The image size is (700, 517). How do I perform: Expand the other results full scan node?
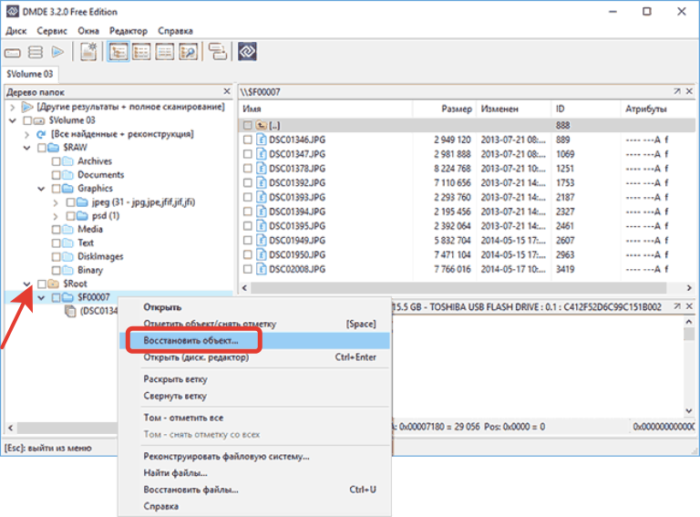tap(13, 107)
